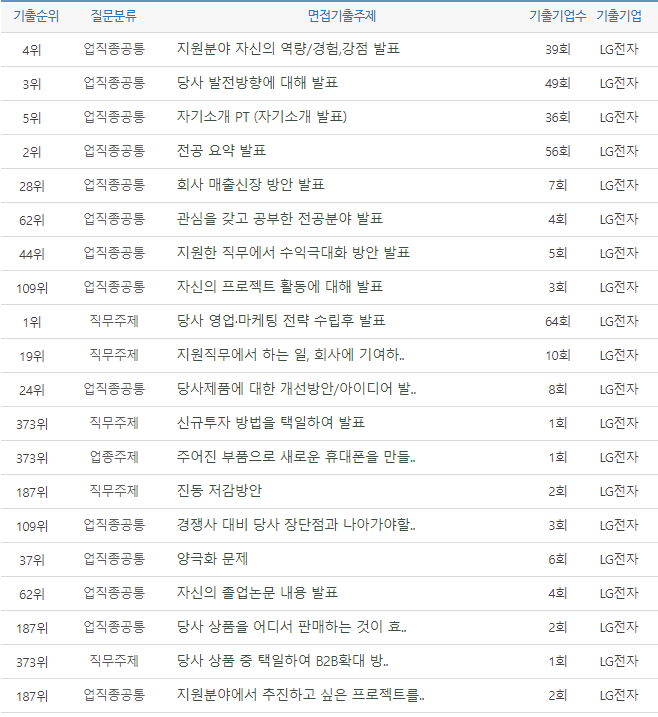Open '자신의 졸업논문 내용 발표' topic

pos(257,593)
